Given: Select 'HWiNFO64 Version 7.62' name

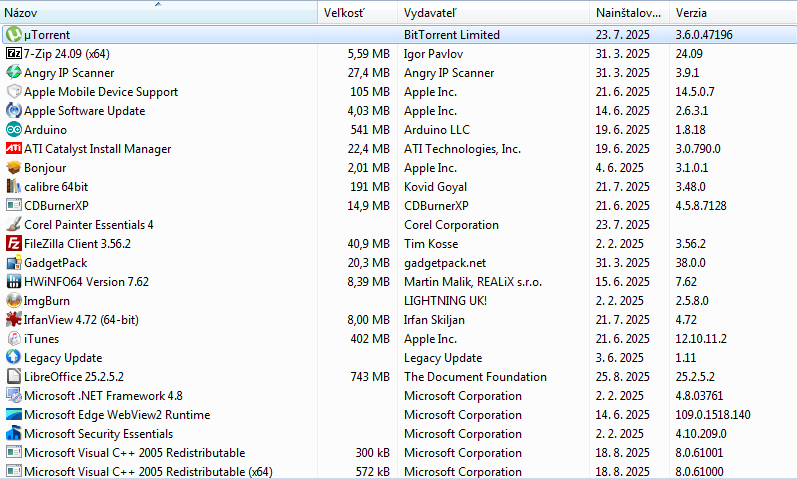Looking at the screenshot, I should tap(86, 282).
